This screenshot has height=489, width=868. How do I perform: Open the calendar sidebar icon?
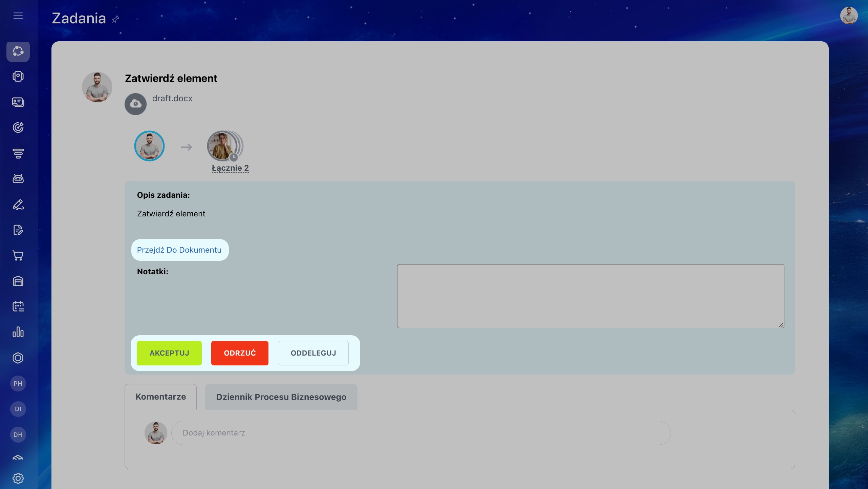[x=18, y=306]
